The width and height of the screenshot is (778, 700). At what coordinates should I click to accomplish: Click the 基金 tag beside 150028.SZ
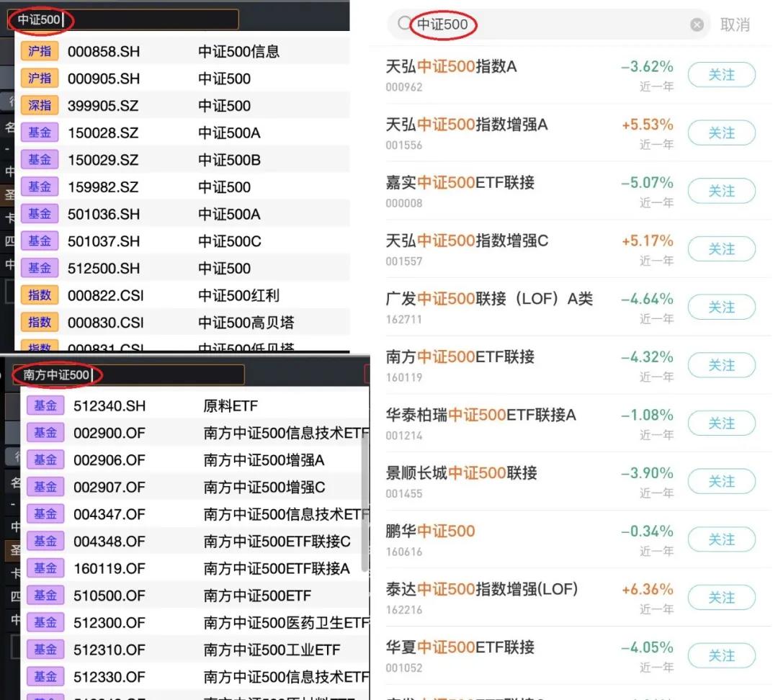[40, 133]
